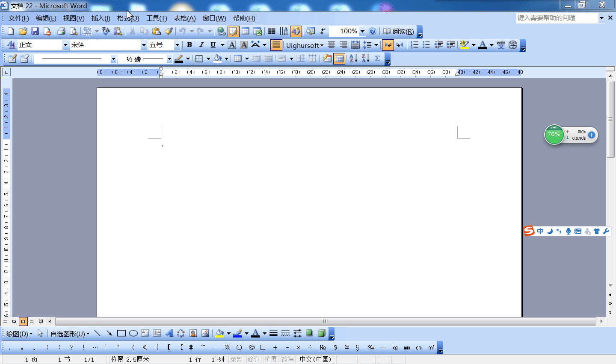
Task: Toggle the numbered list button
Action: 415,45
